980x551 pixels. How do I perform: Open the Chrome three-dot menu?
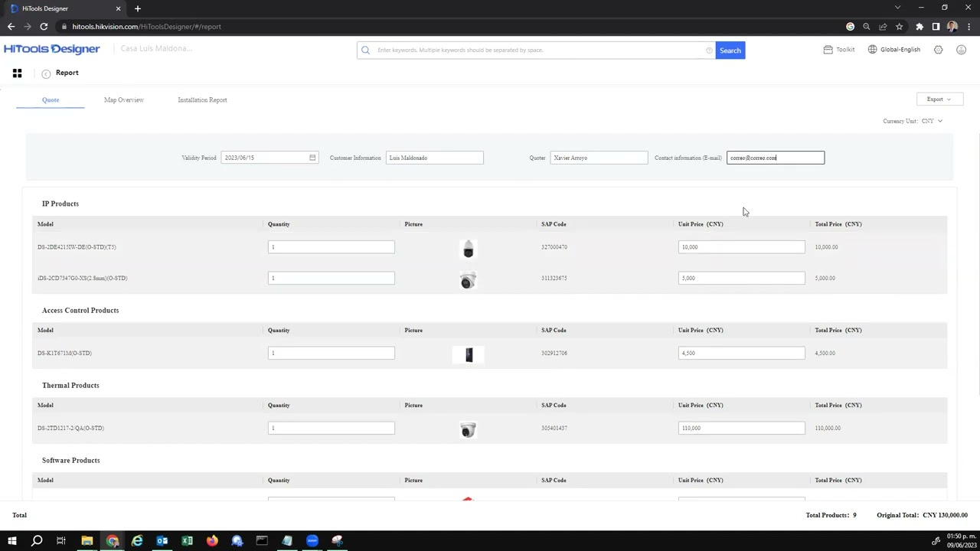pyautogui.click(x=969, y=27)
